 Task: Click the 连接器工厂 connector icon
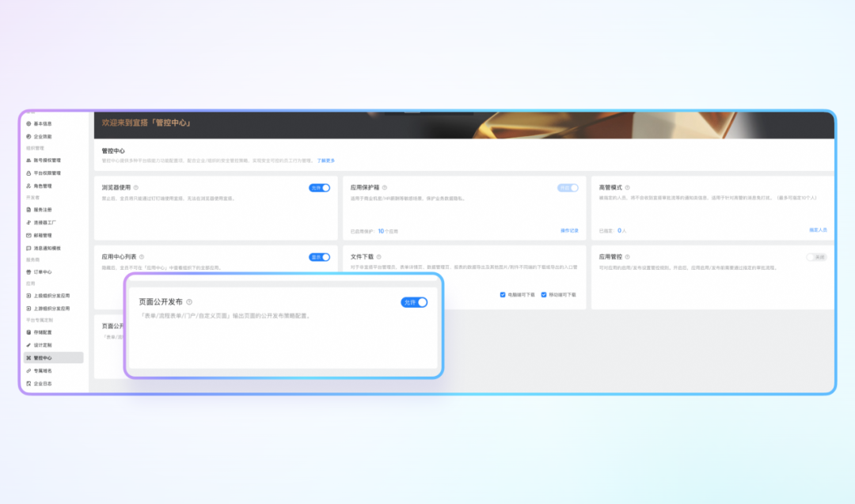pos(28,223)
